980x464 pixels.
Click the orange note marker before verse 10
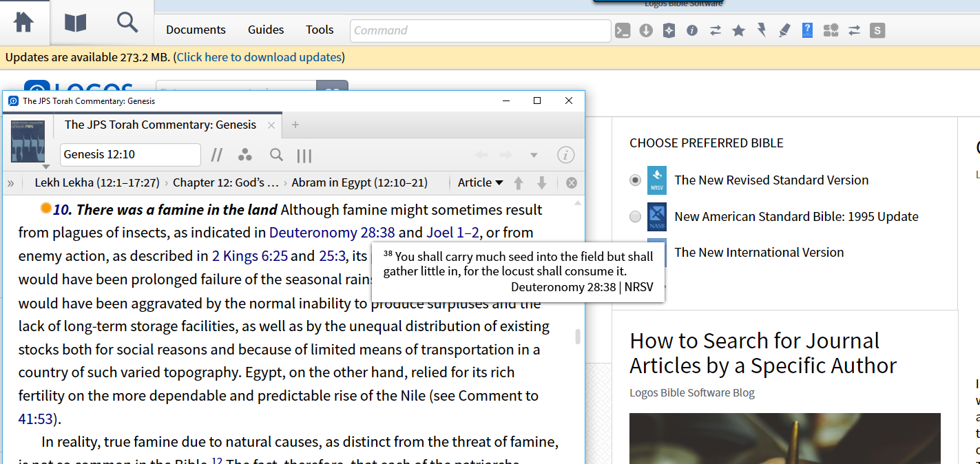(x=46, y=207)
